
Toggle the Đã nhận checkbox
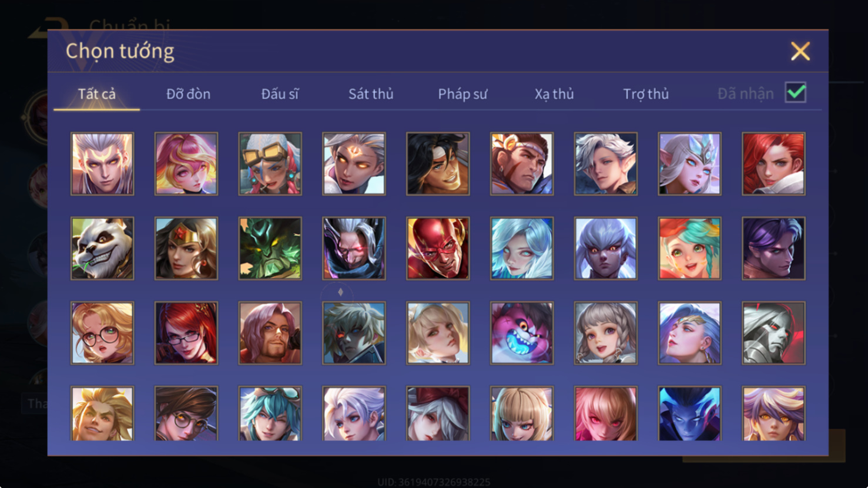(796, 93)
